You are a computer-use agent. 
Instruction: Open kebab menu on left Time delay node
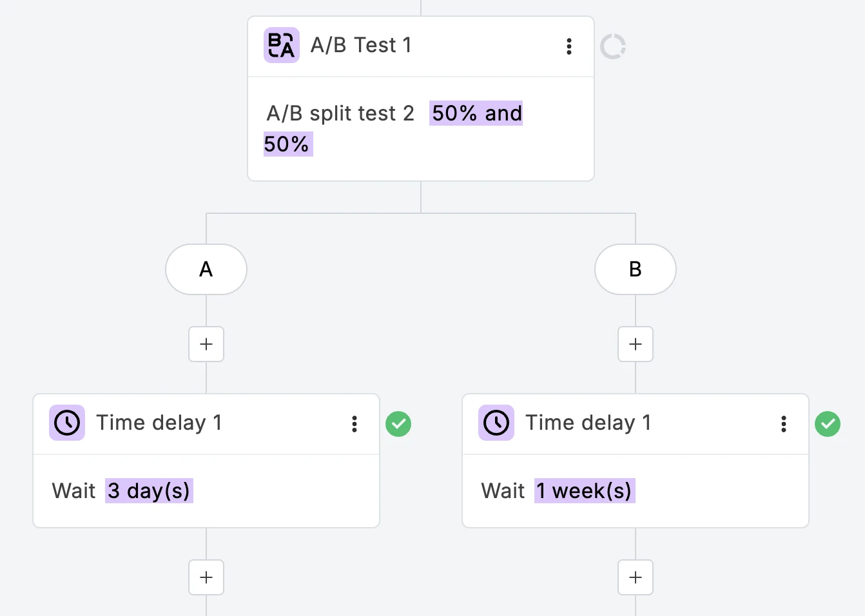click(x=354, y=423)
